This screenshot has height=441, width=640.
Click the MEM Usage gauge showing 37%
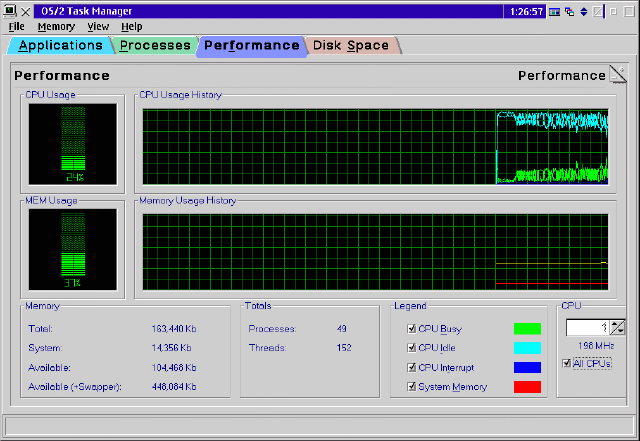point(73,249)
